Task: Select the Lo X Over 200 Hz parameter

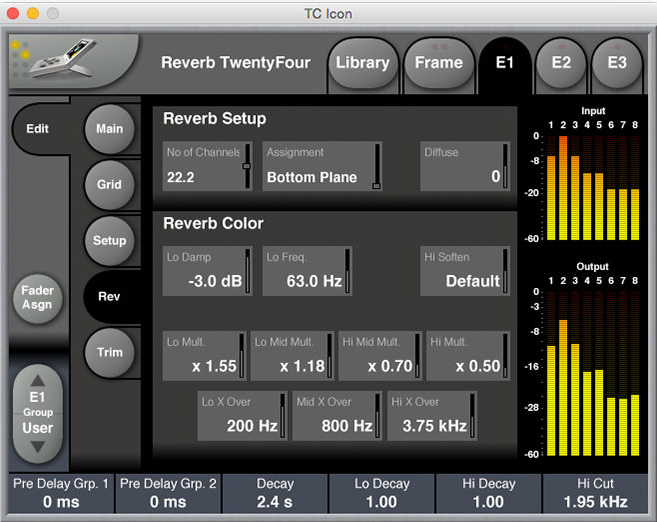Action: (x=242, y=416)
